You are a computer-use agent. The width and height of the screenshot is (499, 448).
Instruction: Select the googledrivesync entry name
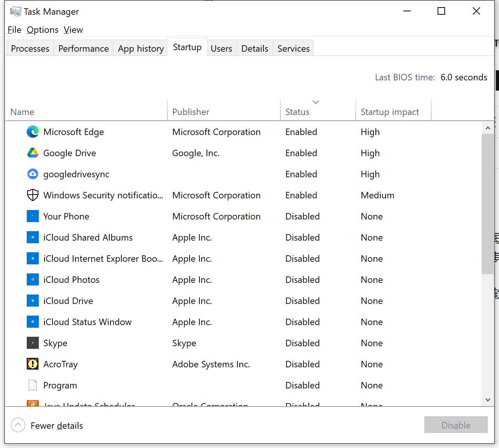(x=76, y=174)
